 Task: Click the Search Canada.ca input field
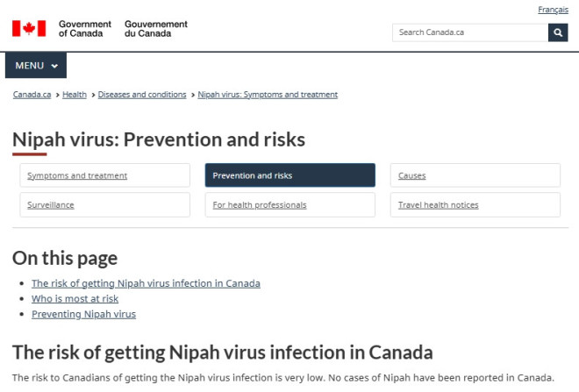469,32
